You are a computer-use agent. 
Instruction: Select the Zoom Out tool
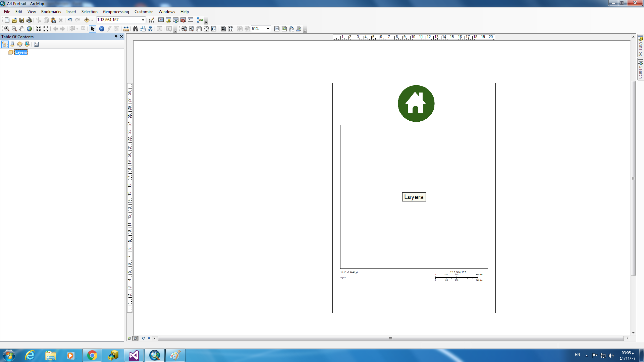pos(14,29)
